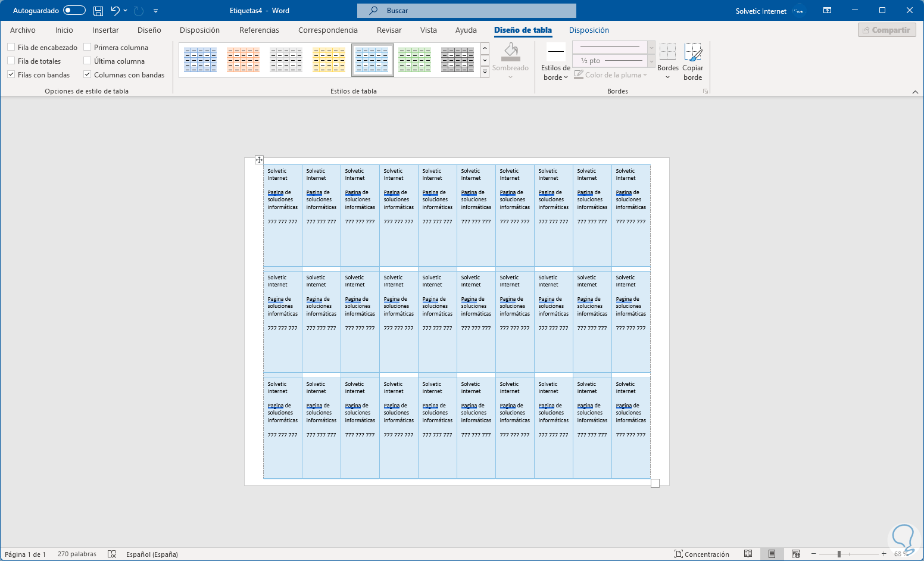
Task: Click the Página 1 de 1 status
Action: [25, 554]
